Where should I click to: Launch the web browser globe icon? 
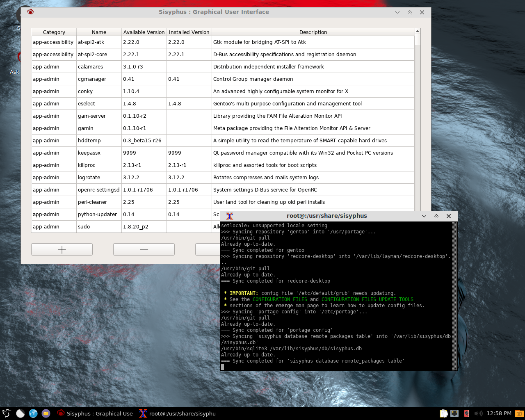coord(33,413)
